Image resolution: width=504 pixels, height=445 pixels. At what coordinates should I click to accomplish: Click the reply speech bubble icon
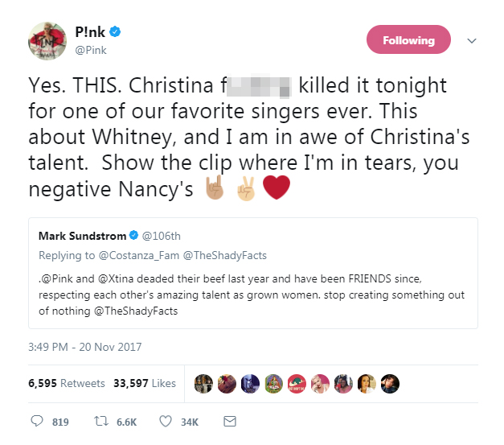point(38,421)
